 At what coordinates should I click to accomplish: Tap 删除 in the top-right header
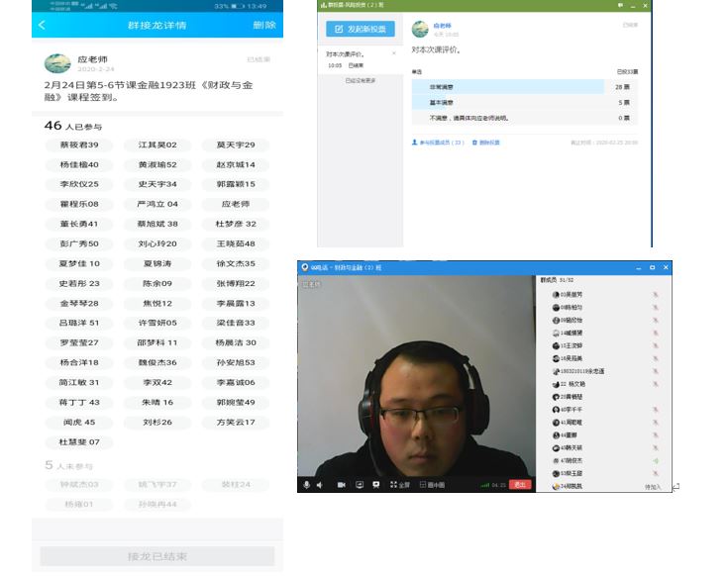point(264,26)
